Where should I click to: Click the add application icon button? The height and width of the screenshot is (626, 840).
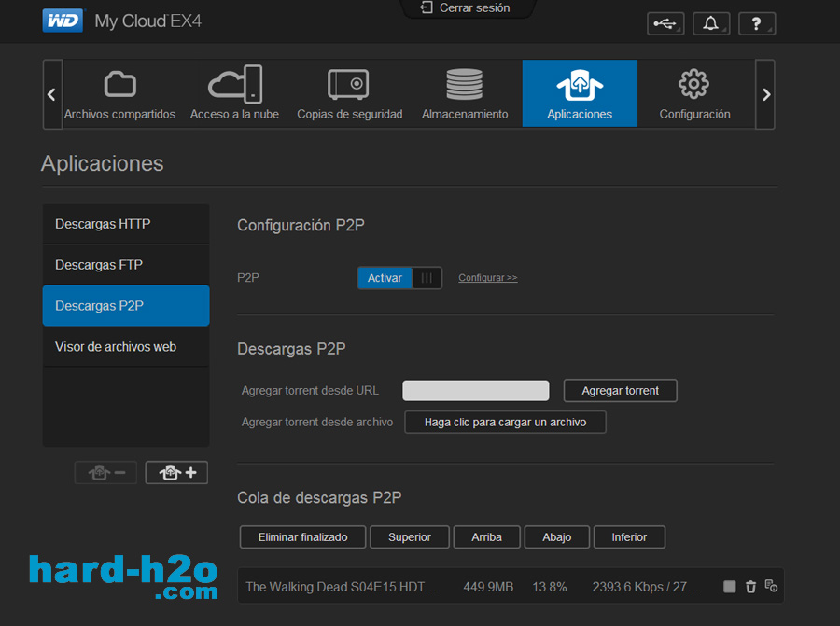pos(176,473)
